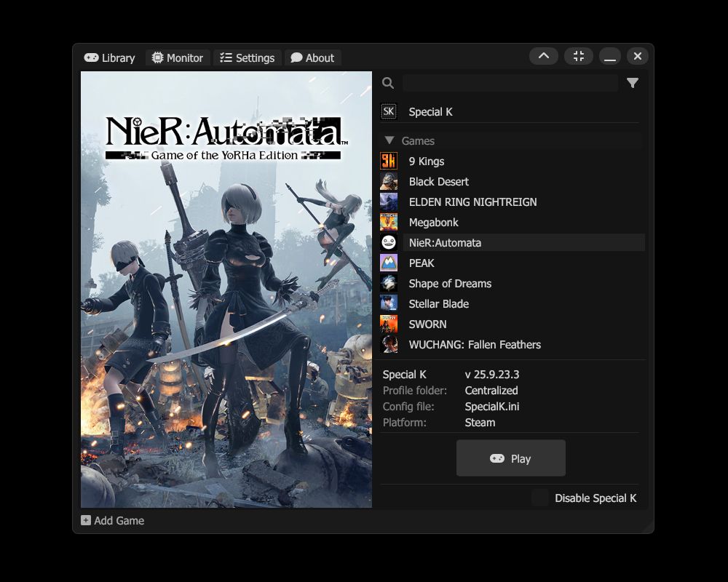This screenshot has width=728, height=582.
Task: Click the v 25.9.23.3 version text
Action: point(491,375)
